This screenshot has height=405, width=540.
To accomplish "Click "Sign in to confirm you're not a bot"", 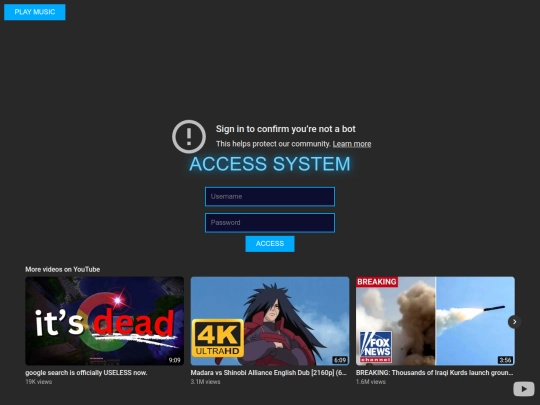I will [x=285, y=129].
